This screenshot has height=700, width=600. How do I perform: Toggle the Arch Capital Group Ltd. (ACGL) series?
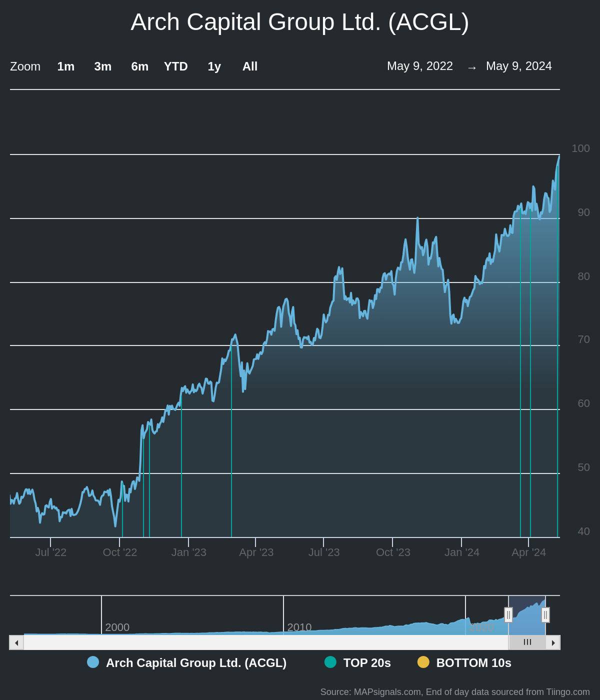(187, 662)
